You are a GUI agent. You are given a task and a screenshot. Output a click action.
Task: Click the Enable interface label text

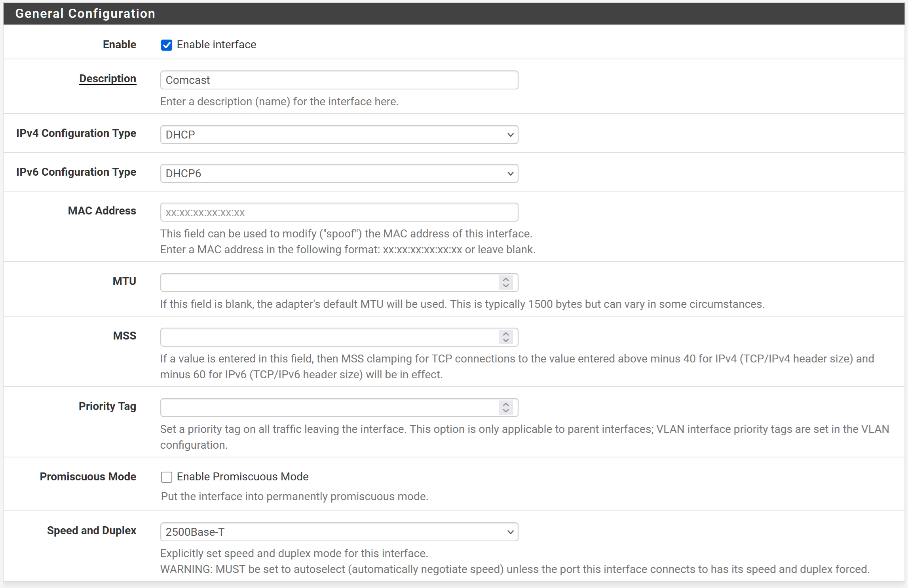tap(216, 45)
